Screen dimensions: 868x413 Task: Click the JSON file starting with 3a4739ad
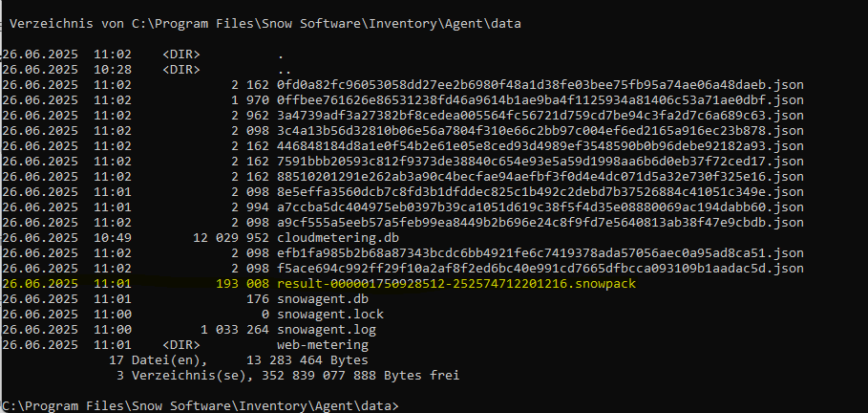540,115
